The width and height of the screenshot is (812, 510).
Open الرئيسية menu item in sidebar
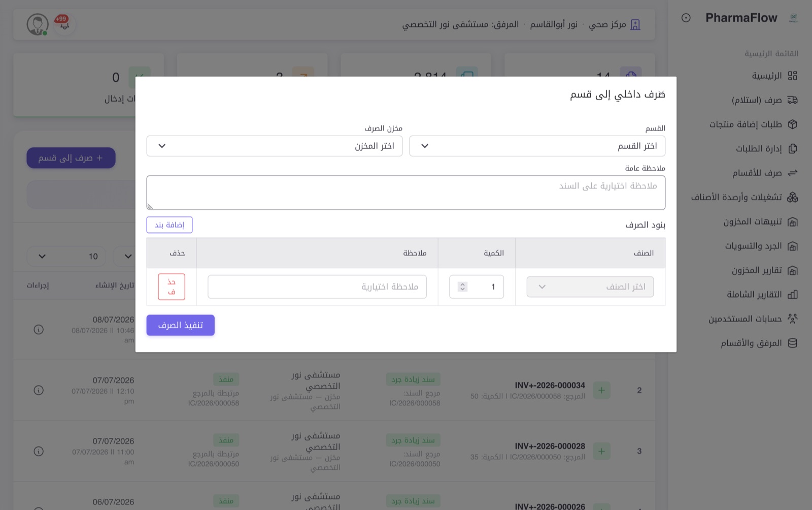tap(767, 76)
